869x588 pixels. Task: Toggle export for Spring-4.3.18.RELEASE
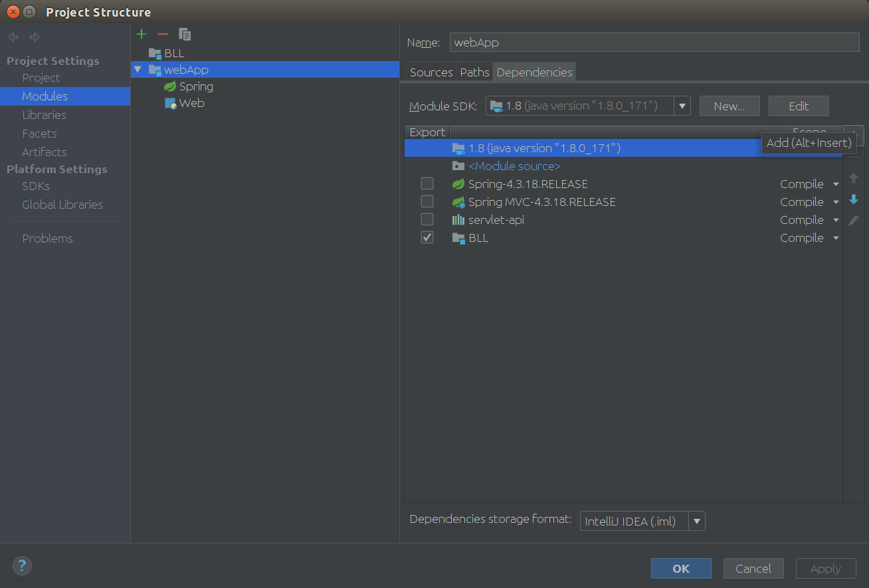click(427, 183)
